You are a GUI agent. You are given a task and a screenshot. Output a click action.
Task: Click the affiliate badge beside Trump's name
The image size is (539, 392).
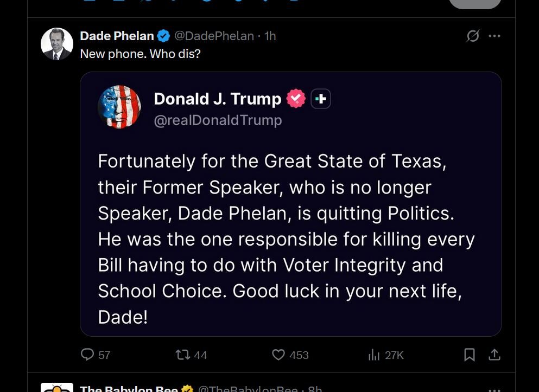click(x=321, y=99)
